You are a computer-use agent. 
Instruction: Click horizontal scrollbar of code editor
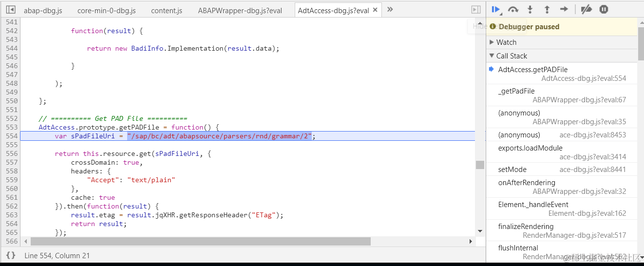coord(201,241)
